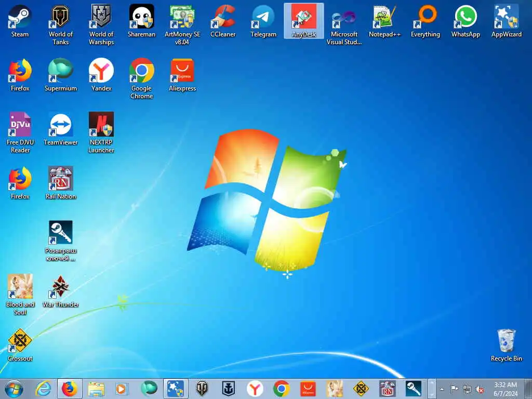The width and height of the screenshot is (532, 399).
Task: Open the Telegram desktop icon
Action: pos(263,21)
